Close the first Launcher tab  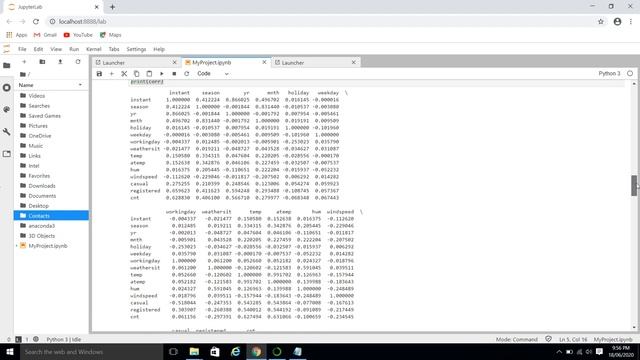click(174, 62)
